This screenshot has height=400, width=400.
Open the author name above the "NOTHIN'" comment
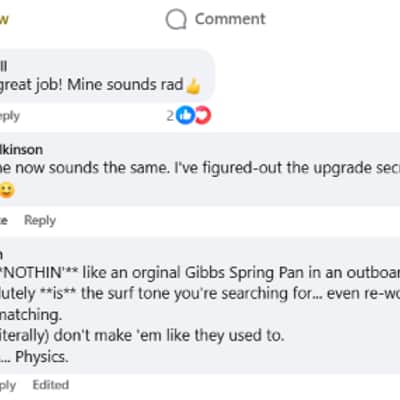(2, 255)
